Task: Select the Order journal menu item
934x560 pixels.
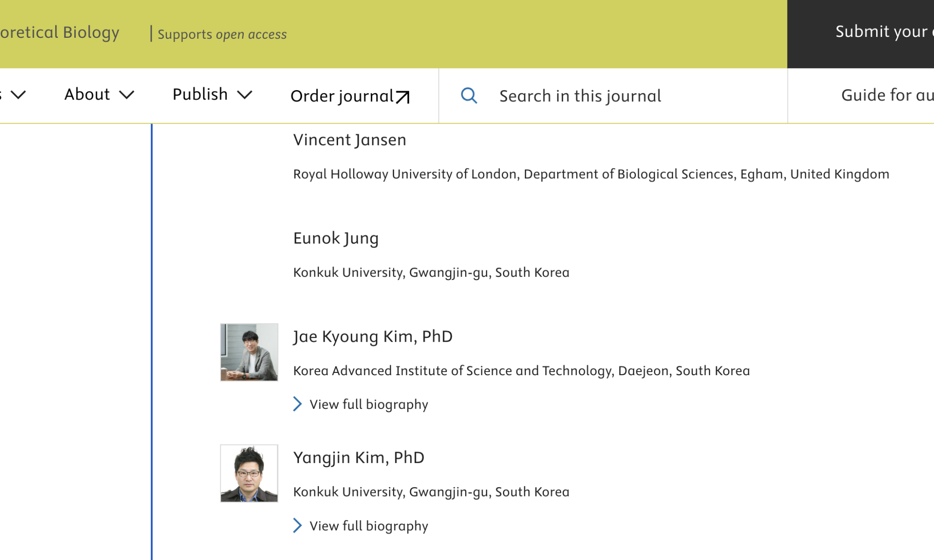Action: (x=342, y=96)
